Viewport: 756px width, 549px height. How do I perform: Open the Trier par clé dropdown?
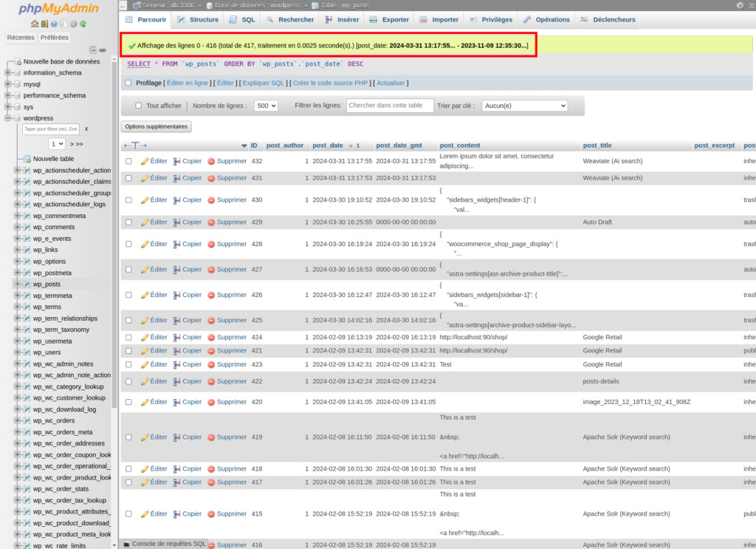(525, 106)
